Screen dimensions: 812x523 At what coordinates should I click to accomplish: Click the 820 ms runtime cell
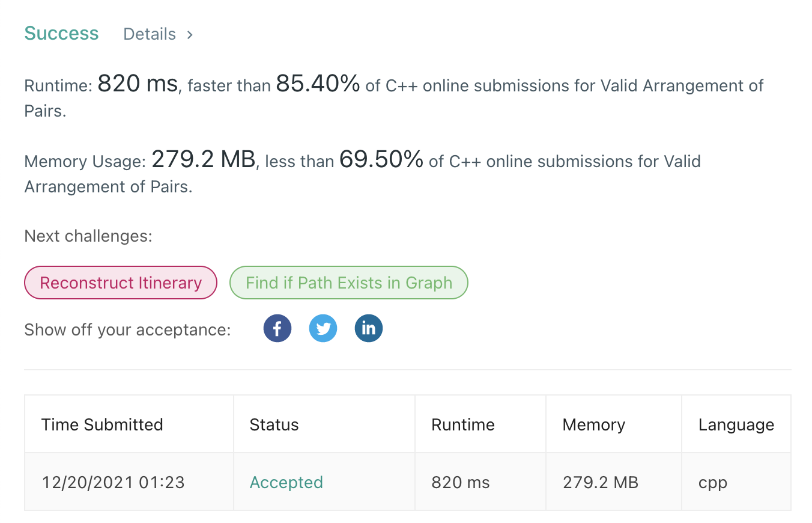click(461, 482)
